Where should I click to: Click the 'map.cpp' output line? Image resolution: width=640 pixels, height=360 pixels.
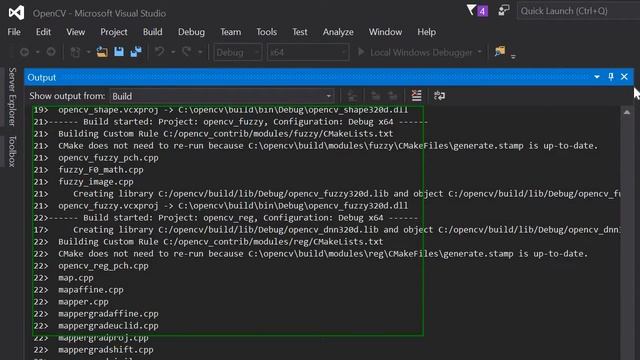coord(76,278)
